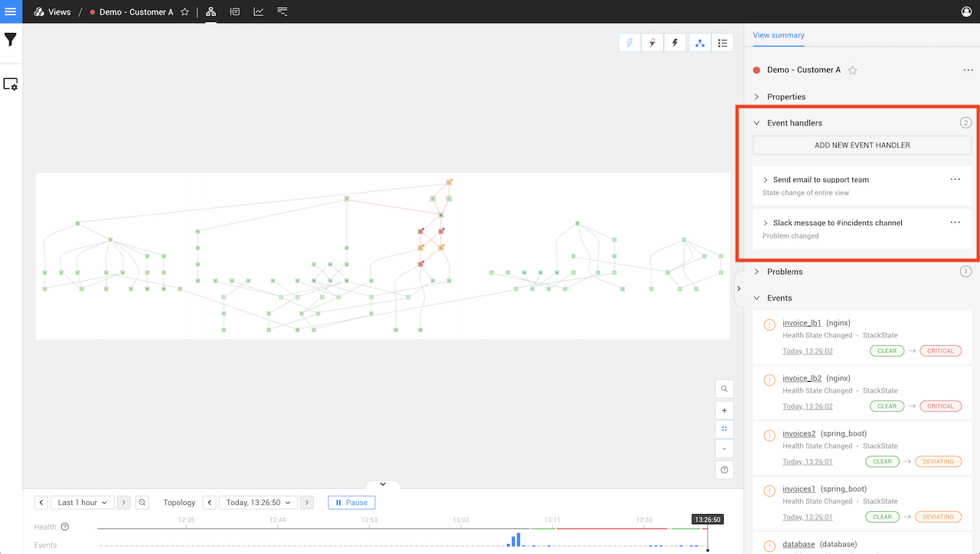Click invoice_lb1 warning event icon
980x554 pixels.
tap(769, 324)
